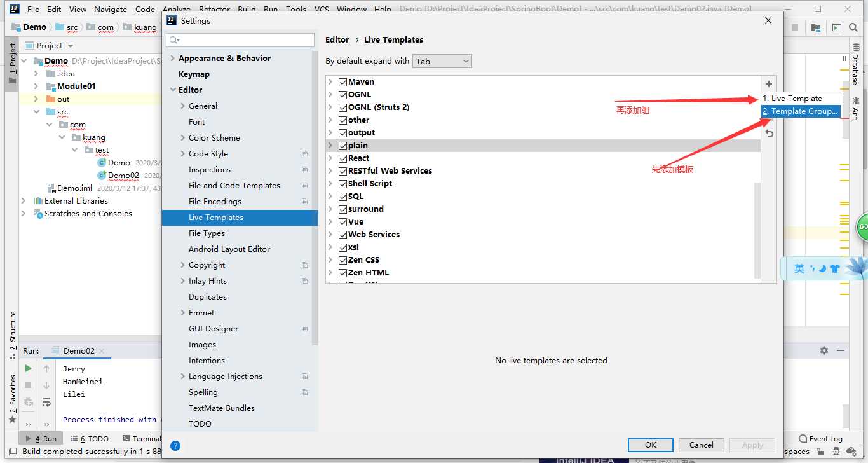The image size is (868, 463).
Task: Open the Ant tool window
Action: pyautogui.click(x=855, y=107)
